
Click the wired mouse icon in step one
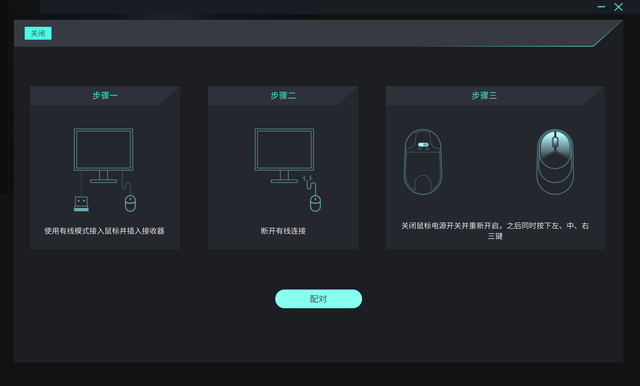(130, 203)
